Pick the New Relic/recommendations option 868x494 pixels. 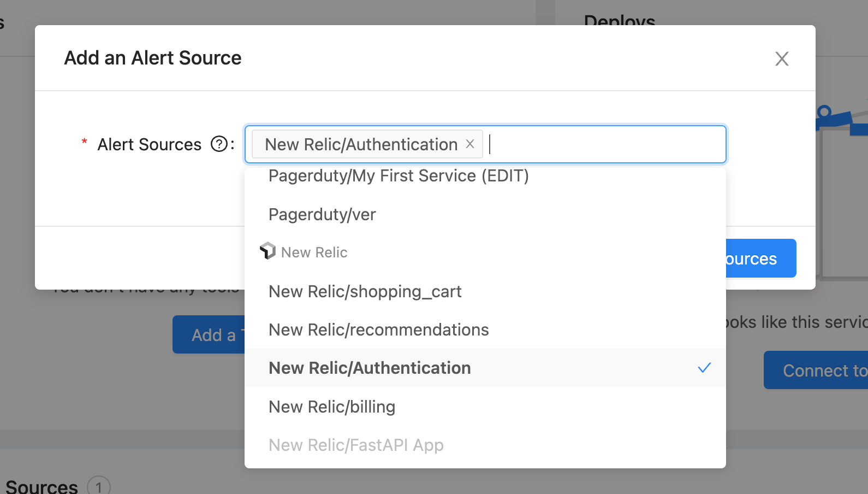pos(378,330)
